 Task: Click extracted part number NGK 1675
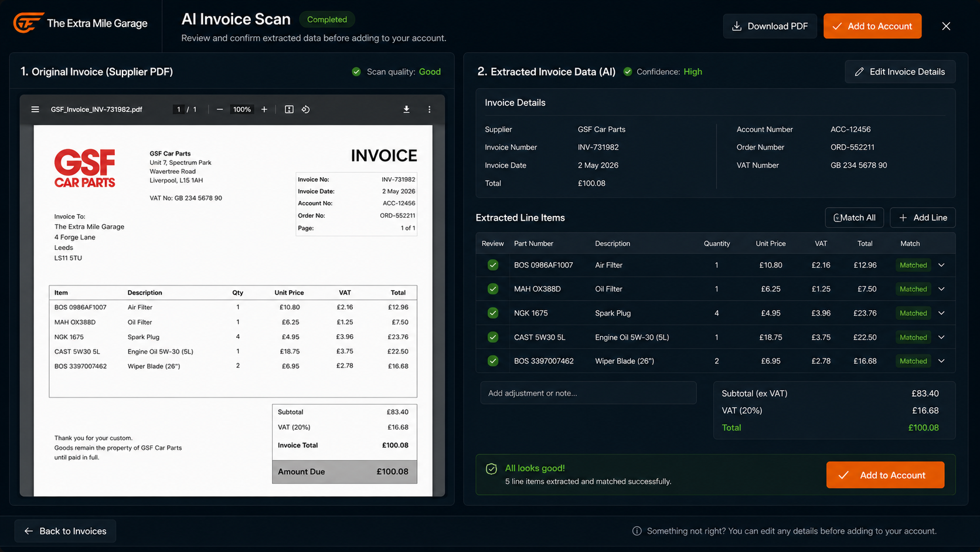click(531, 313)
